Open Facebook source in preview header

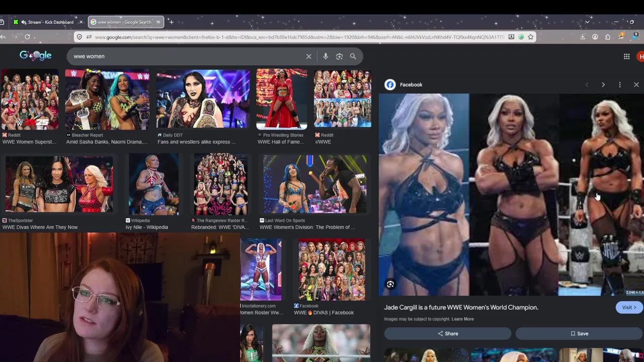click(x=404, y=84)
